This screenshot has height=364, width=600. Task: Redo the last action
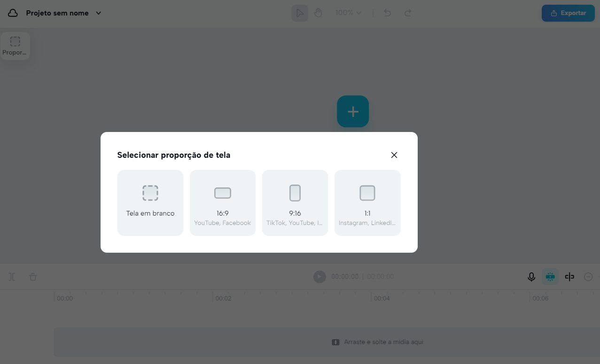click(408, 13)
